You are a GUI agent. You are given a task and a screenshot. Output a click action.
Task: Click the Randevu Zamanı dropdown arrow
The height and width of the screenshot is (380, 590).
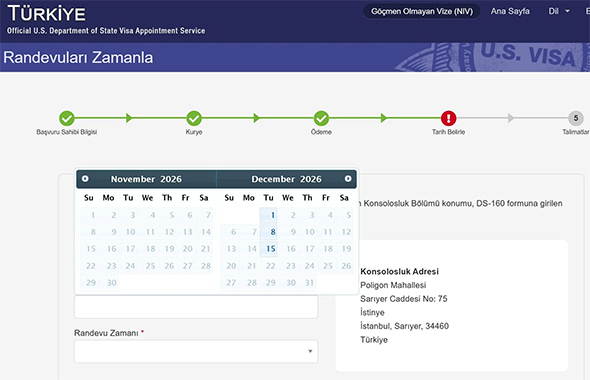310,351
